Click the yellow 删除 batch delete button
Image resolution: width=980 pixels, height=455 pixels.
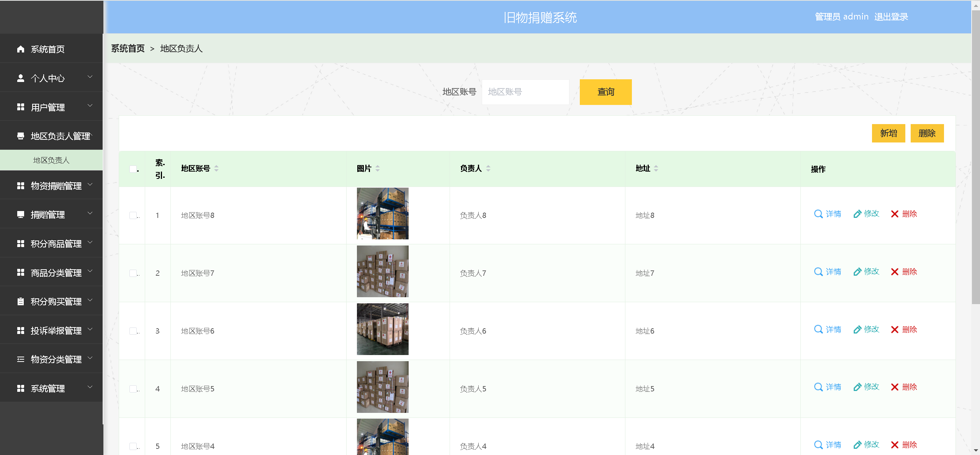[927, 133]
